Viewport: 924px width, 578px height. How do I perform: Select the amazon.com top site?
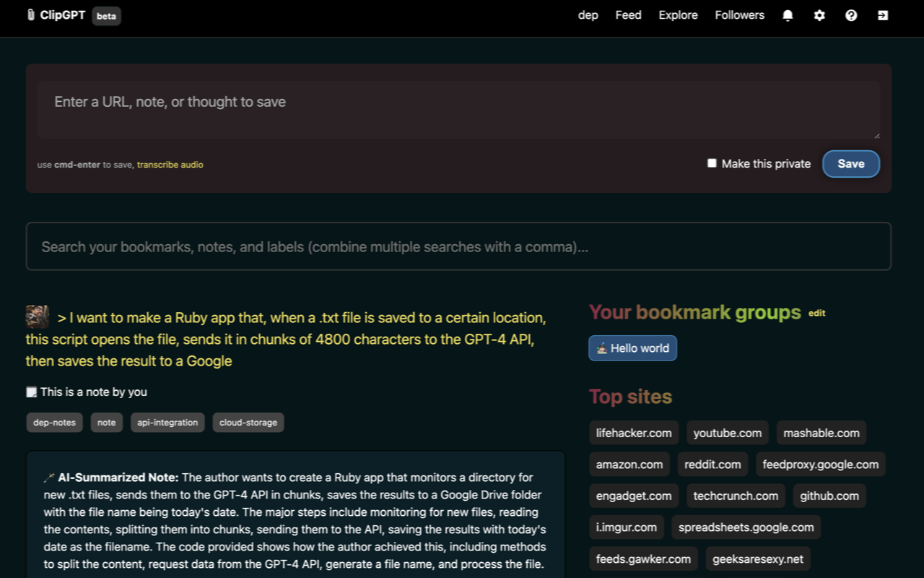(629, 465)
